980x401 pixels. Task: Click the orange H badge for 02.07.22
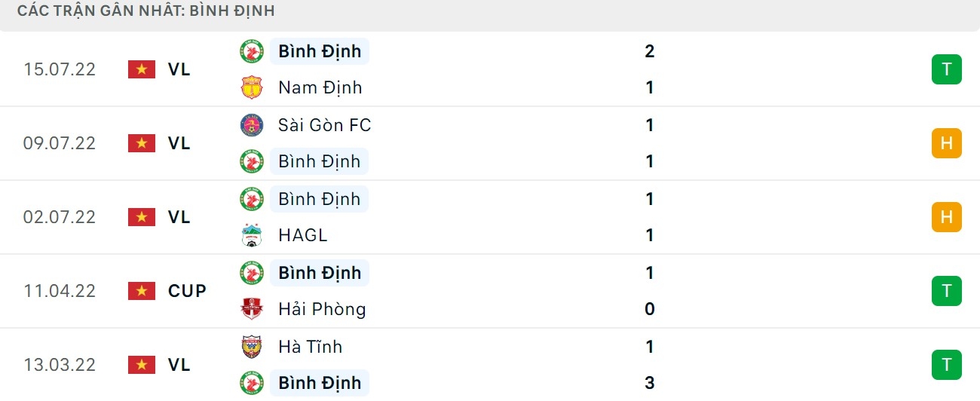(x=946, y=217)
